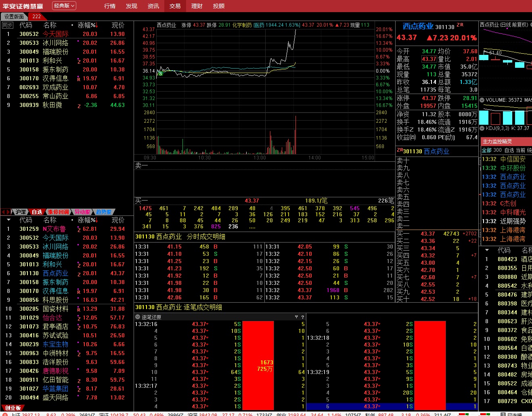Viewport: 532px width, 416px height.
Task: Expand the 逐笔还原 panel chevron
Action: click(138, 317)
